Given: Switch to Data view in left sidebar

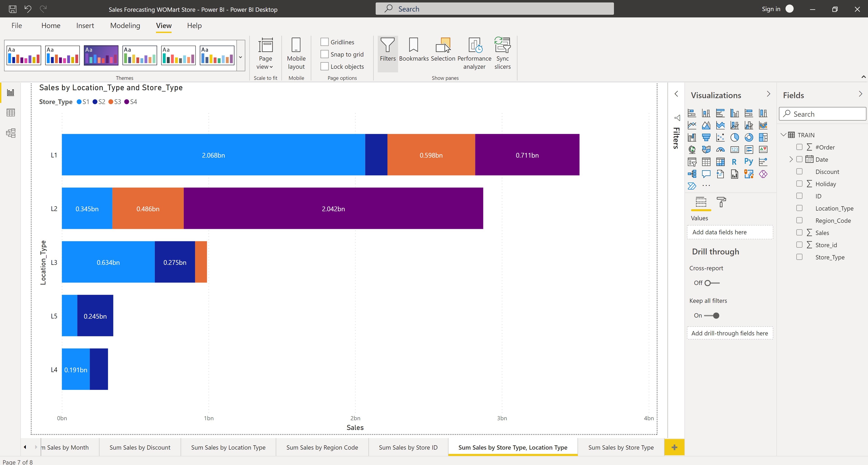Looking at the screenshot, I should (10, 113).
